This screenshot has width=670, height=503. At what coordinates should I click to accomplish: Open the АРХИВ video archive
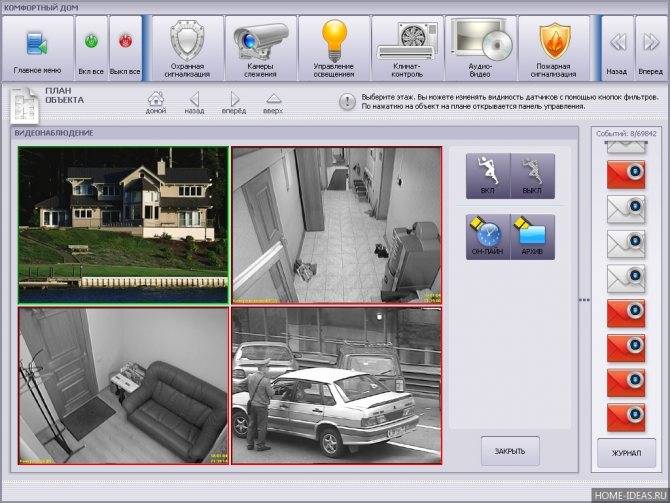[x=533, y=237]
